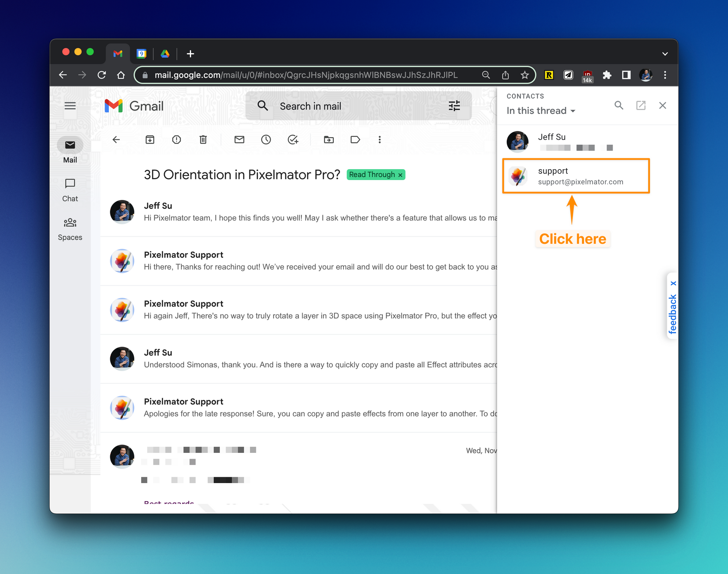Move conversation to a folder
The image size is (728, 574).
pyautogui.click(x=329, y=140)
